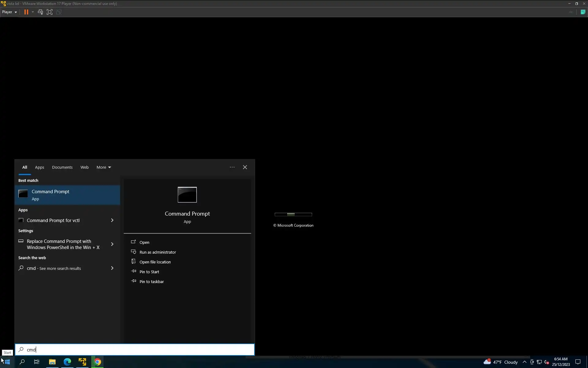Expand cmd web search results arrow

pyautogui.click(x=112, y=268)
